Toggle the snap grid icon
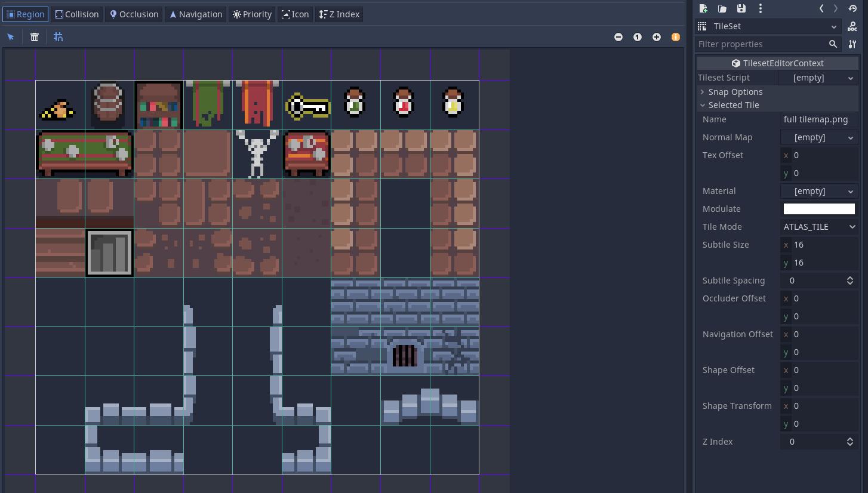The height and width of the screenshot is (493, 868). (x=59, y=37)
